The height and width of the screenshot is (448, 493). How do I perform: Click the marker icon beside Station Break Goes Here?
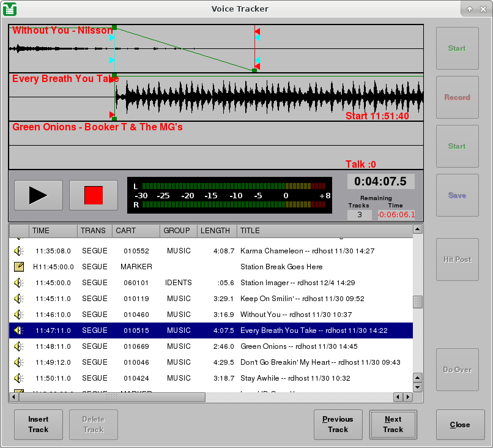tap(18, 266)
